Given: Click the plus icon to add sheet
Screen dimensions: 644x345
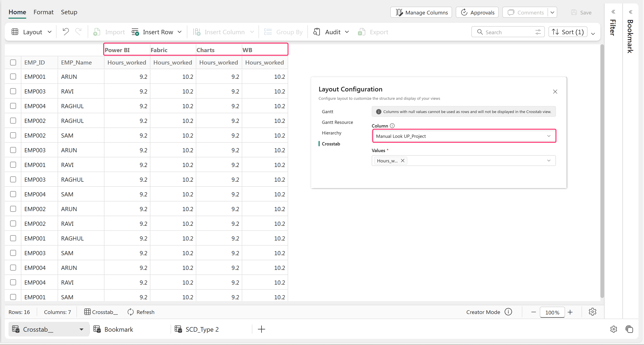Looking at the screenshot, I should pyautogui.click(x=261, y=329).
